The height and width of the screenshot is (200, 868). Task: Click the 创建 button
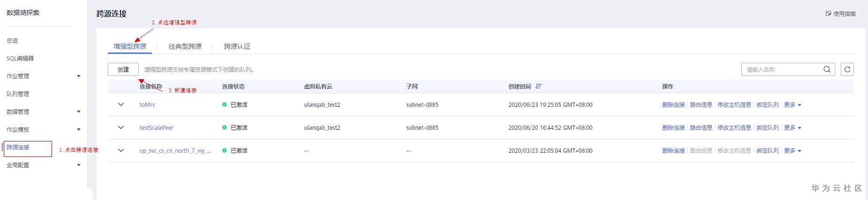[x=123, y=69]
